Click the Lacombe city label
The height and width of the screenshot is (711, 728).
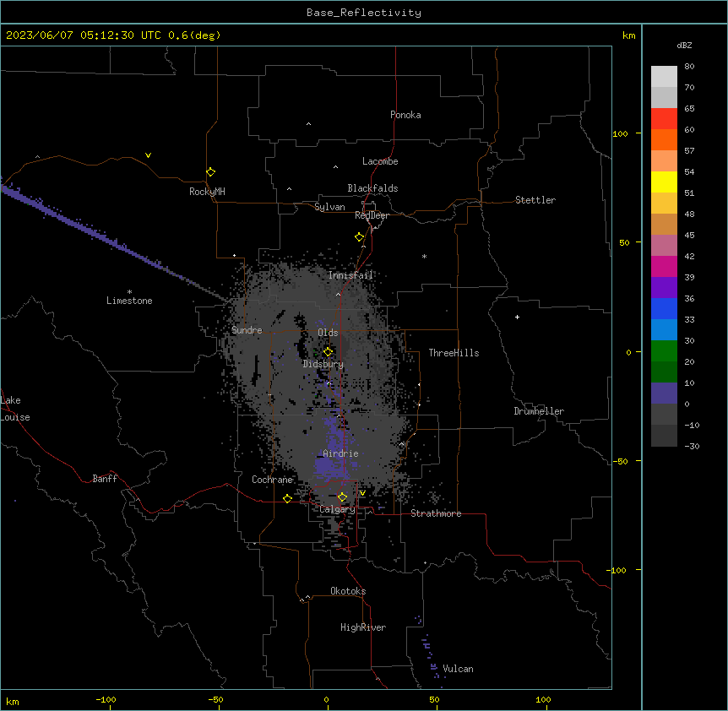[380, 161]
